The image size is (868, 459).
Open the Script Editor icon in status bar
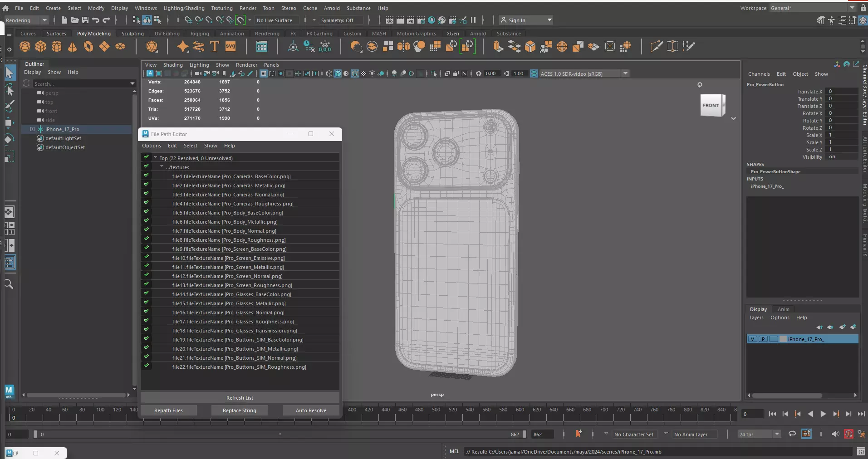click(861, 452)
